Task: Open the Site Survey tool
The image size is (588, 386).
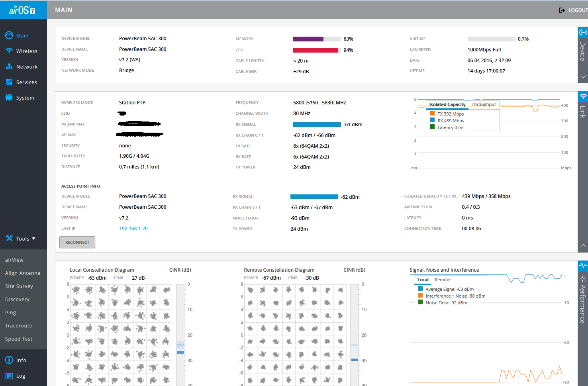Action: 19,286
